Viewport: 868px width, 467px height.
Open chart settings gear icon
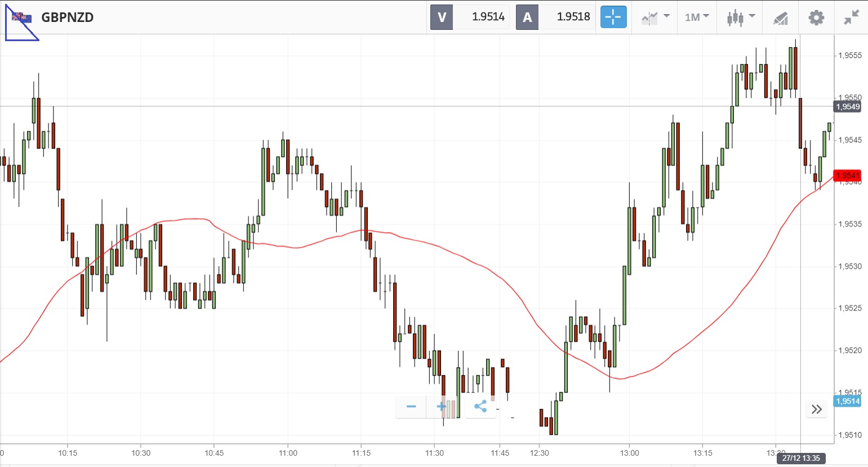[x=816, y=17]
